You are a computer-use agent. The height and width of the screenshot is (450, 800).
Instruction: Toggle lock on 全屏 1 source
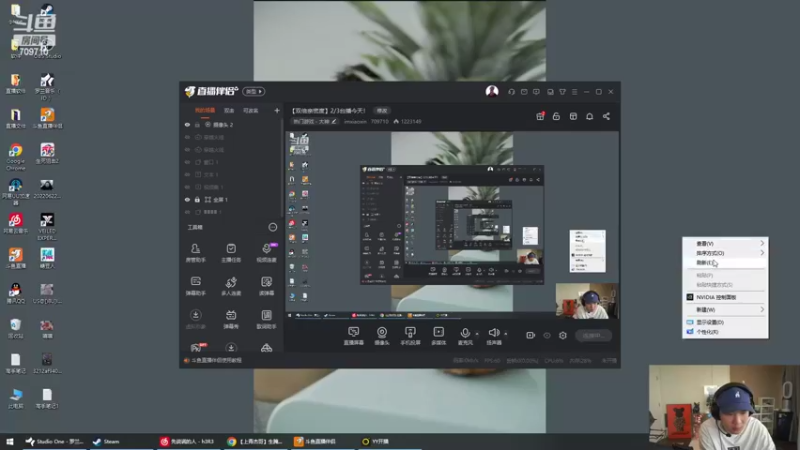(197, 199)
